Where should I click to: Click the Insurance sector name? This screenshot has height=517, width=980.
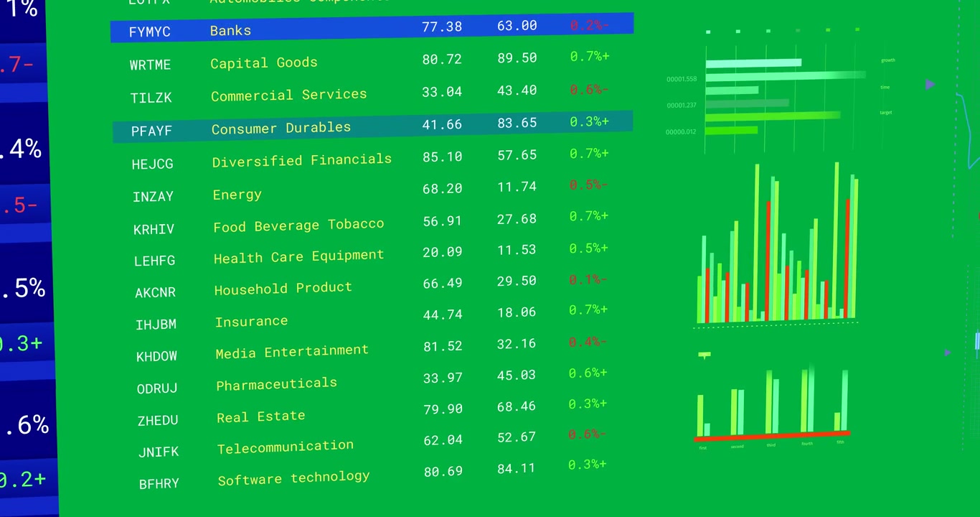252,322
